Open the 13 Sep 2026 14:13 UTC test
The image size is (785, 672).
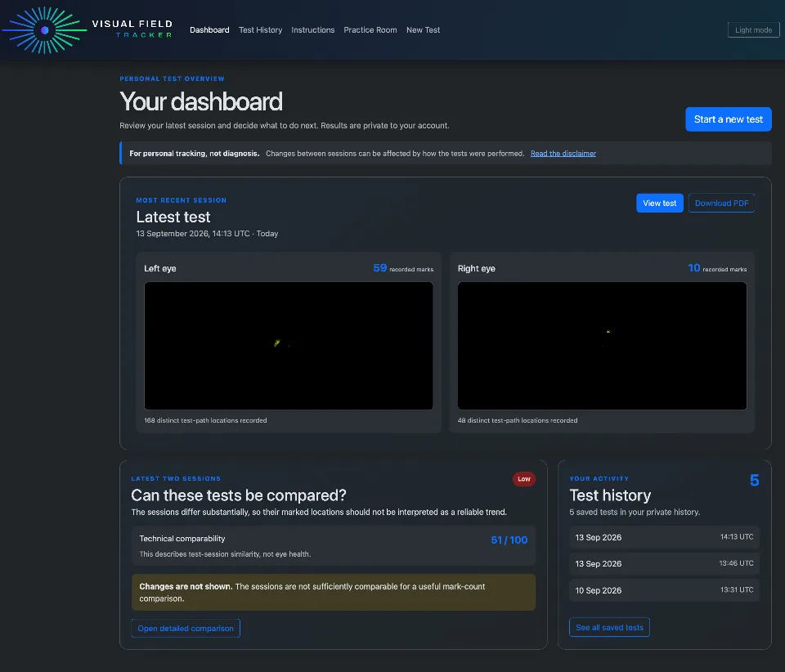(x=664, y=537)
